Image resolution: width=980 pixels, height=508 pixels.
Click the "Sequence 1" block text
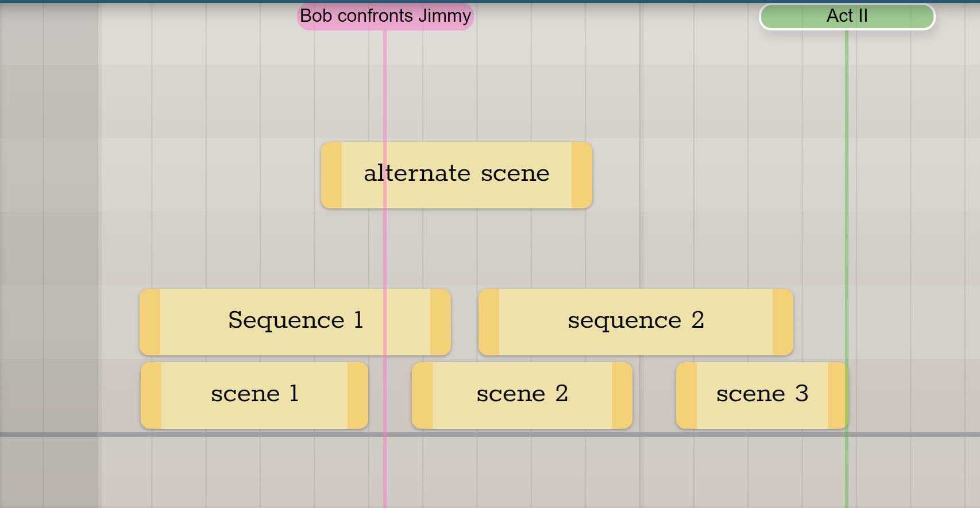295,321
